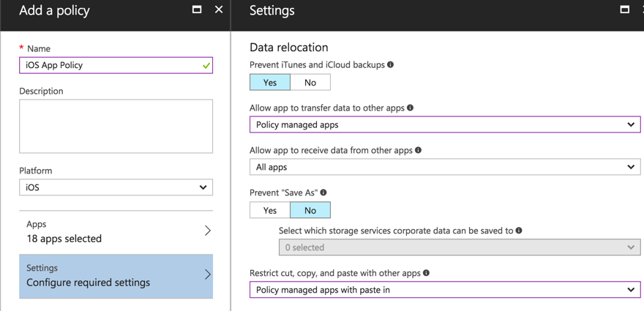The width and height of the screenshot is (644, 311).
Task: Click the info icon beside Allow app to transfer data
Action: coord(410,108)
